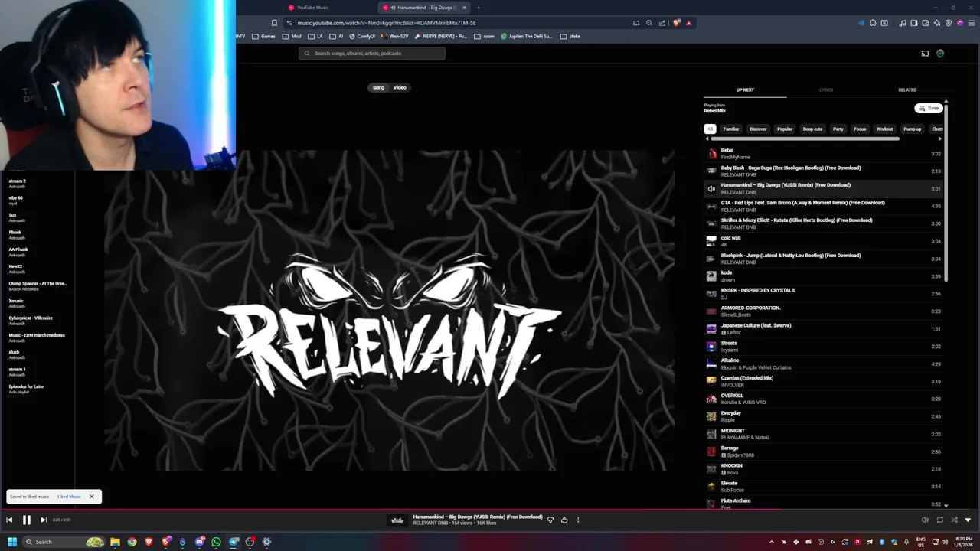Viewport: 980px width, 551px height.
Task: Click the chips row left arrow
Action: click(707, 139)
